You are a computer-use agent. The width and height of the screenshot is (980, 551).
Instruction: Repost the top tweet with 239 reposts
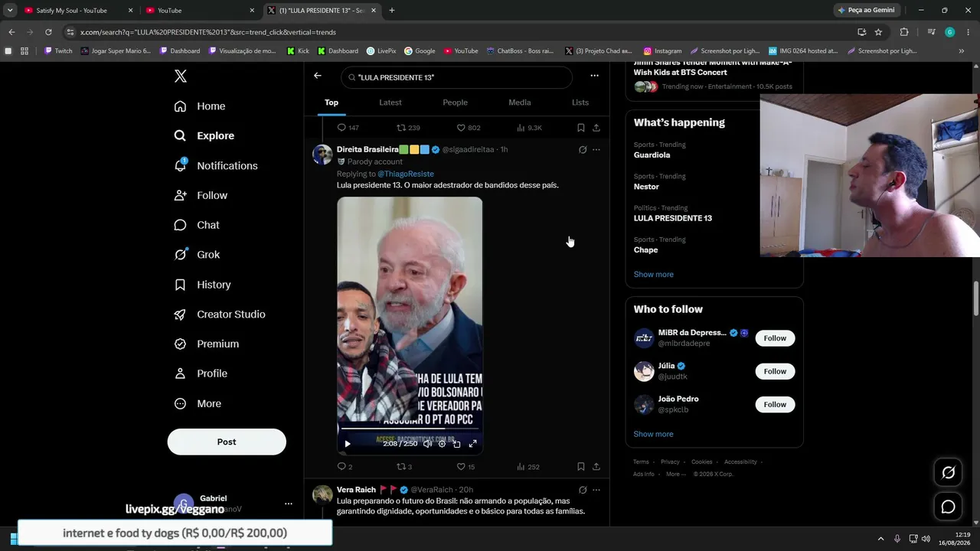click(408, 128)
